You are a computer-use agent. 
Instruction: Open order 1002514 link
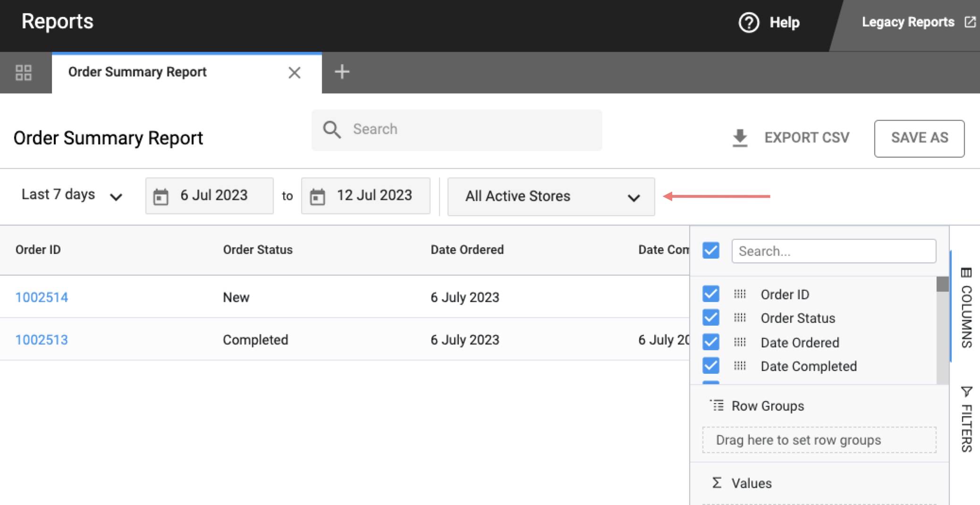coord(42,297)
